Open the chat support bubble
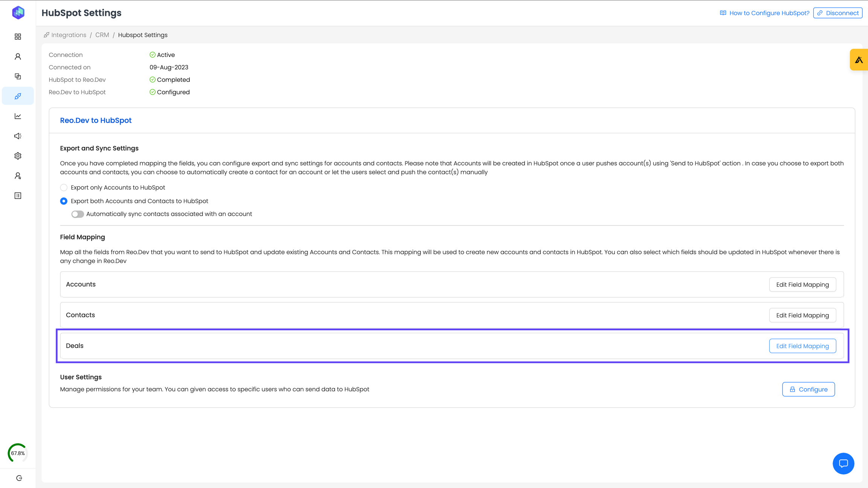The height and width of the screenshot is (488, 868). point(843,463)
